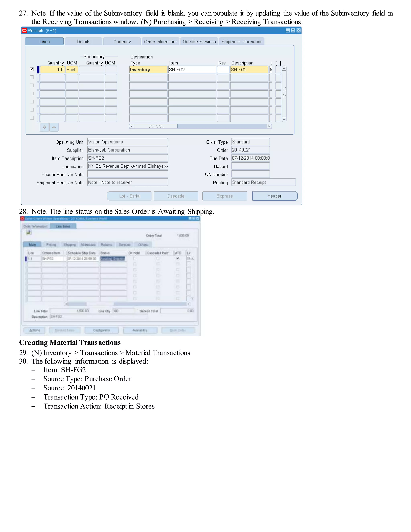Switch to the Lines tab

[45, 41]
